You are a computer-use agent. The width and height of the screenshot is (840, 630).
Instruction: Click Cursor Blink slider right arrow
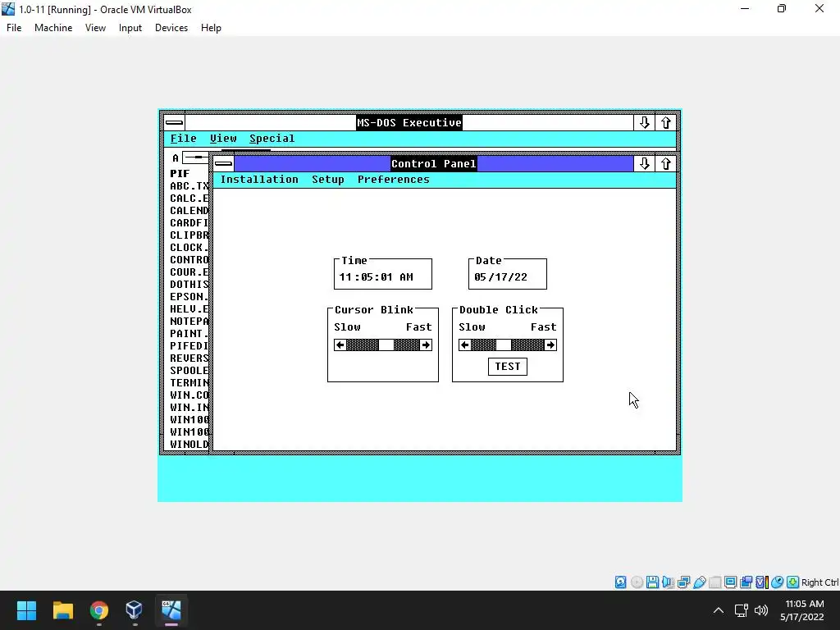coord(426,345)
